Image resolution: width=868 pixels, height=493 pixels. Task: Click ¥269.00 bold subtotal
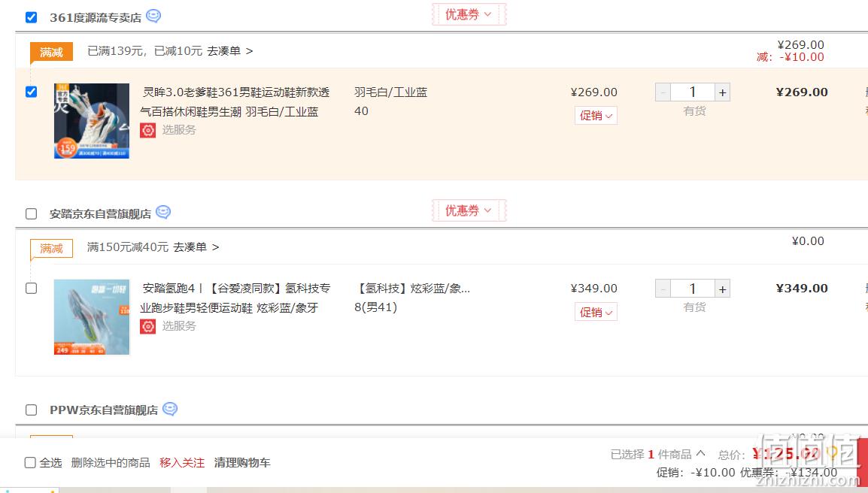point(802,92)
